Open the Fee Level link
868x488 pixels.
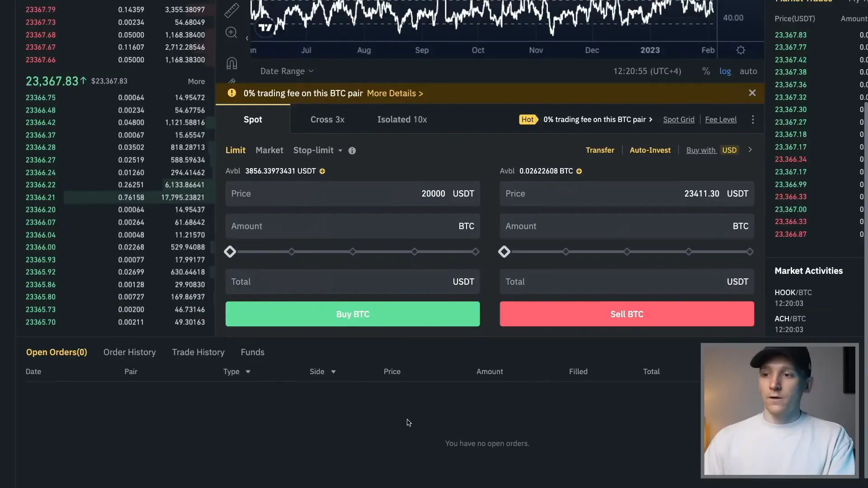click(721, 119)
